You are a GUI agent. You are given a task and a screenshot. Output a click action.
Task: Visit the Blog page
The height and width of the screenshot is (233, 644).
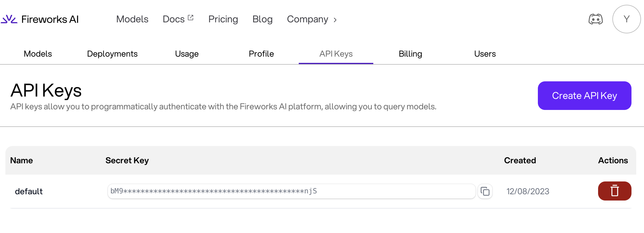(262, 19)
